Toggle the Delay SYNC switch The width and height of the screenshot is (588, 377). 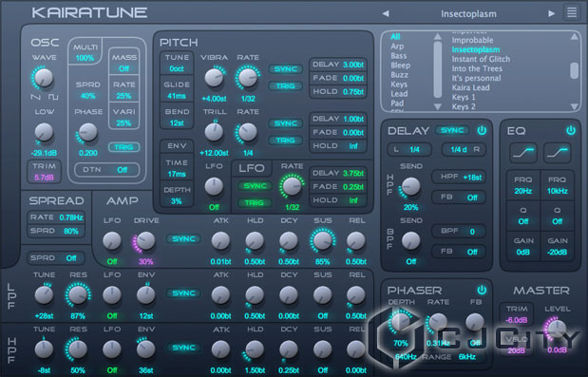coord(452,130)
